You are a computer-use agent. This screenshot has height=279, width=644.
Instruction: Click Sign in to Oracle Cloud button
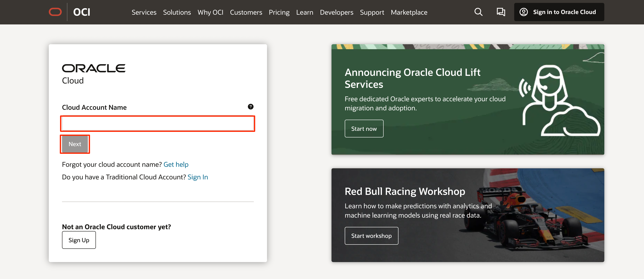[559, 12]
